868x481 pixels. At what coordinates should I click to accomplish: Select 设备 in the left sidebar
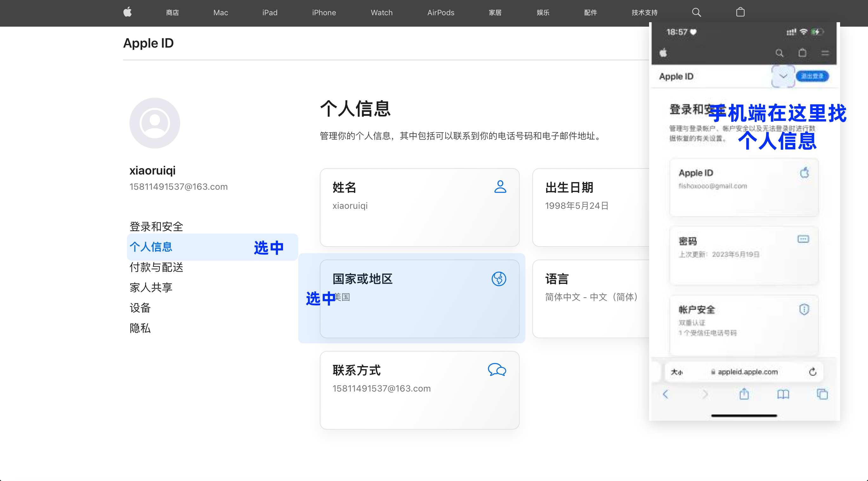coord(140,308)
